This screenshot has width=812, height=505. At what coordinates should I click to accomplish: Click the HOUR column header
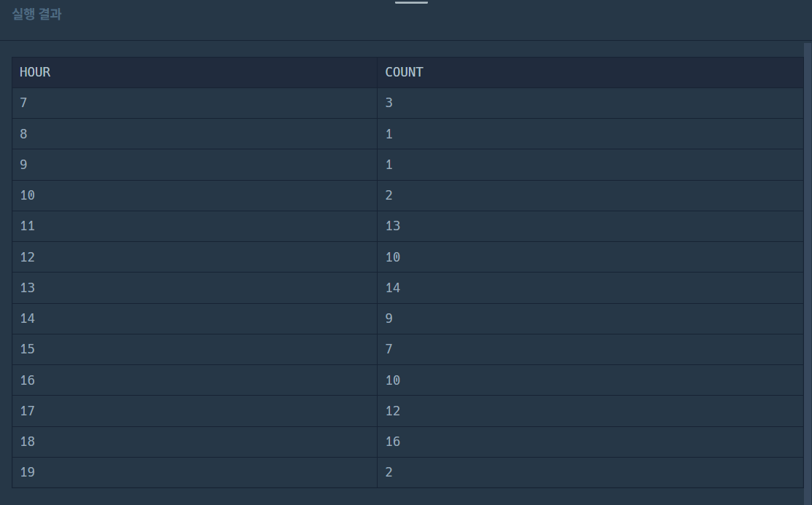[x=195, y=73]
